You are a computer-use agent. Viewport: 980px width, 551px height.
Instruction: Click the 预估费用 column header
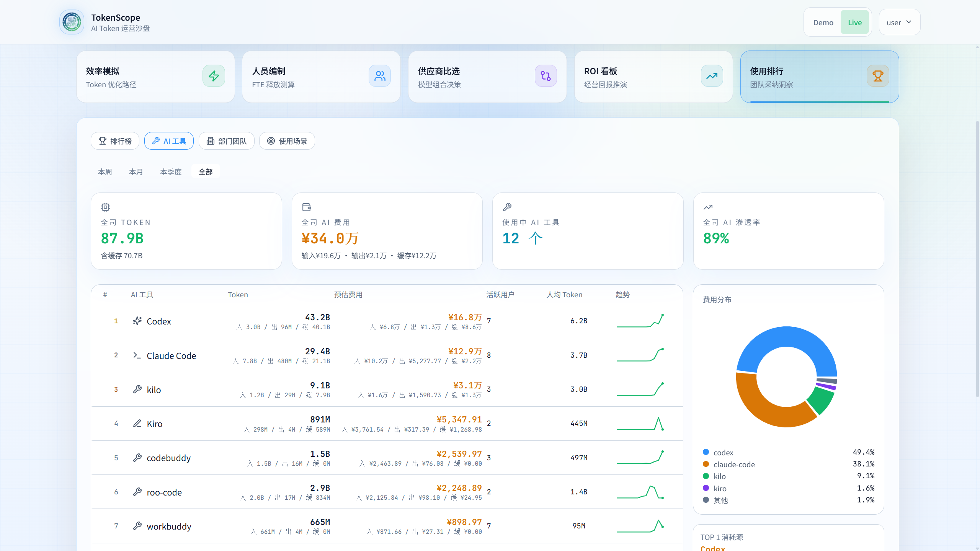(x=348, y=295)
